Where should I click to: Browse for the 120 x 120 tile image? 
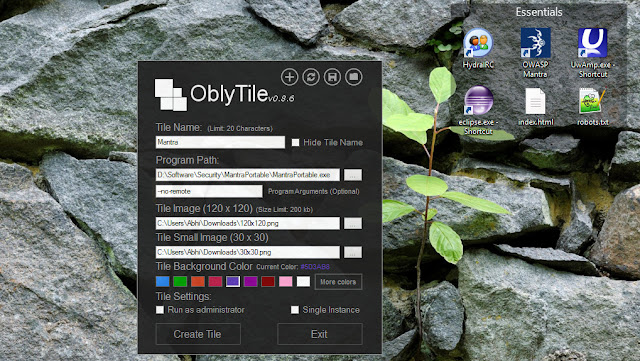tap(353, 223)
